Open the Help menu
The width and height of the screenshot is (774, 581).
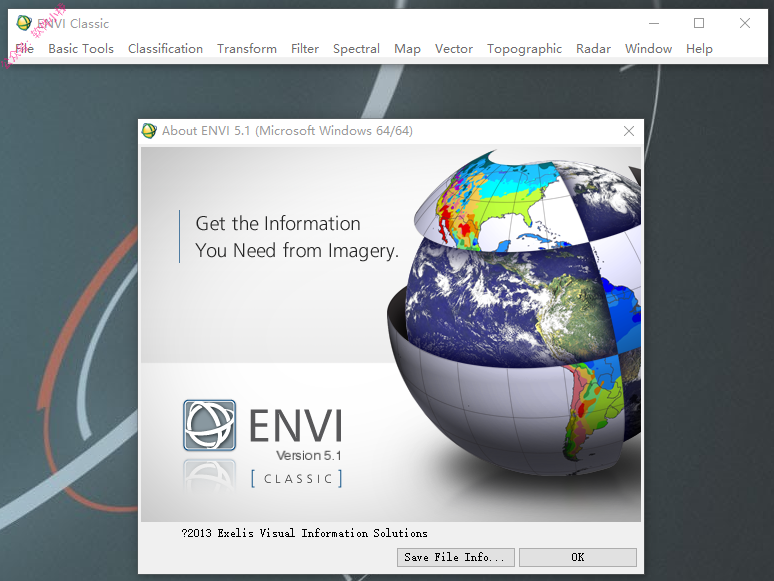click(x=699, y=48)
